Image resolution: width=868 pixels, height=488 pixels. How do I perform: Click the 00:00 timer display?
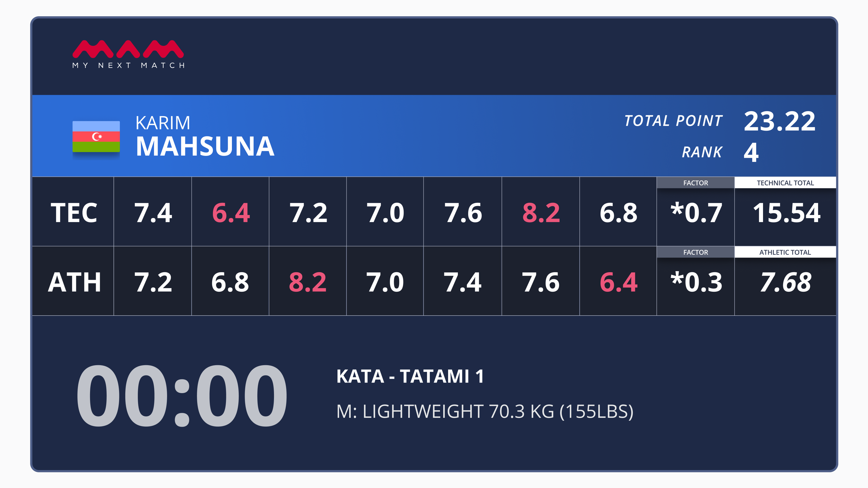[182, 396]
